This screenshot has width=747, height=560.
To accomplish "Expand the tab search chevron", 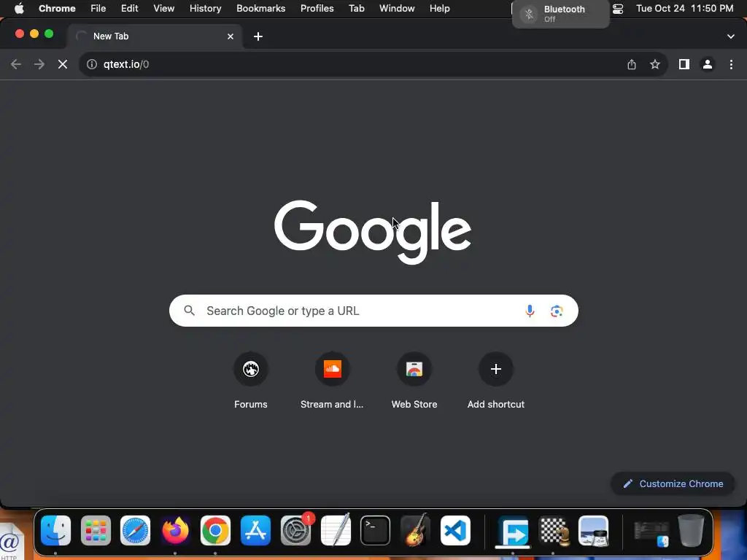I will 731,36.
